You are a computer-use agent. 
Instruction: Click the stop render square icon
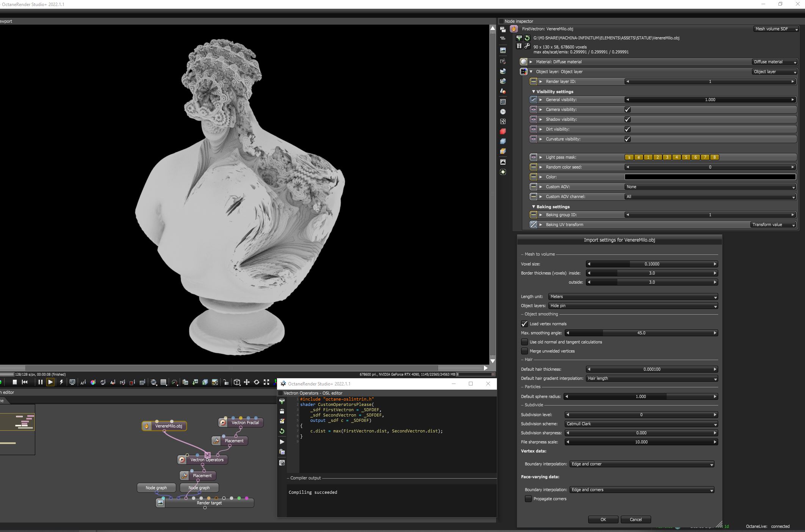point(14,382)
